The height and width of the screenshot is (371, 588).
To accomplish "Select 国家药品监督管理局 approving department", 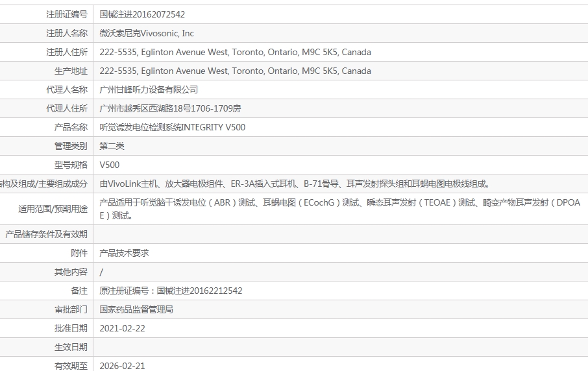I will coord(136,309).
